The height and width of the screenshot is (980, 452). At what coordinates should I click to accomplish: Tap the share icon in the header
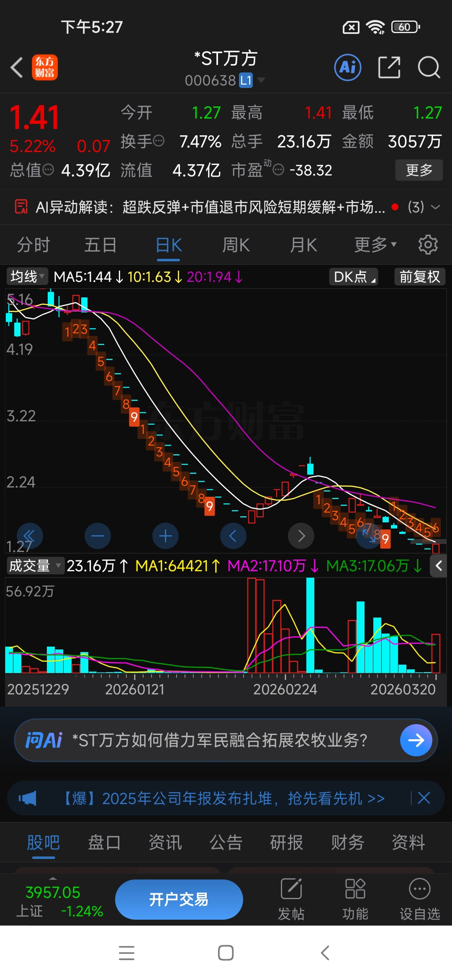click(x=389, y=67)
